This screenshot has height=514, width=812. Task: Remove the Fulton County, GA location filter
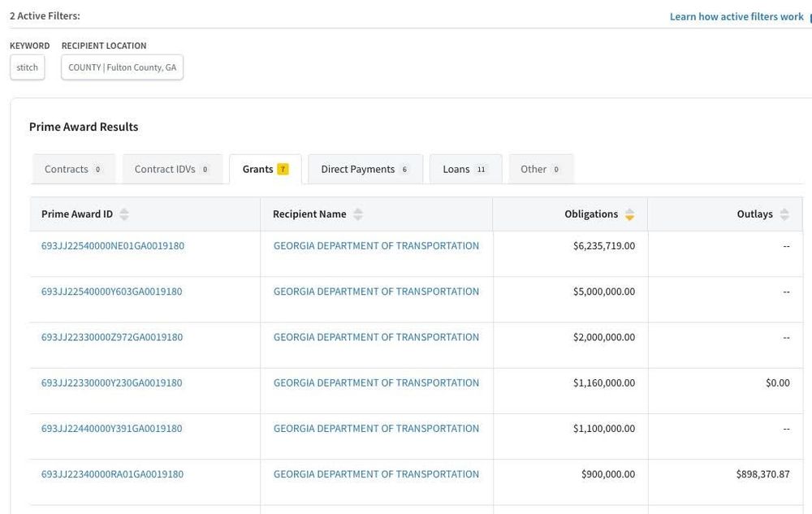(123, 67)
